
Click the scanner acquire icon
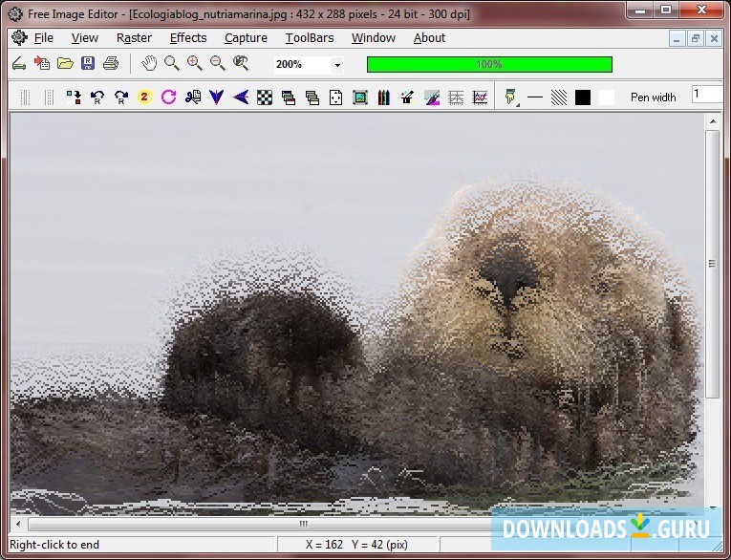point(18,64)
